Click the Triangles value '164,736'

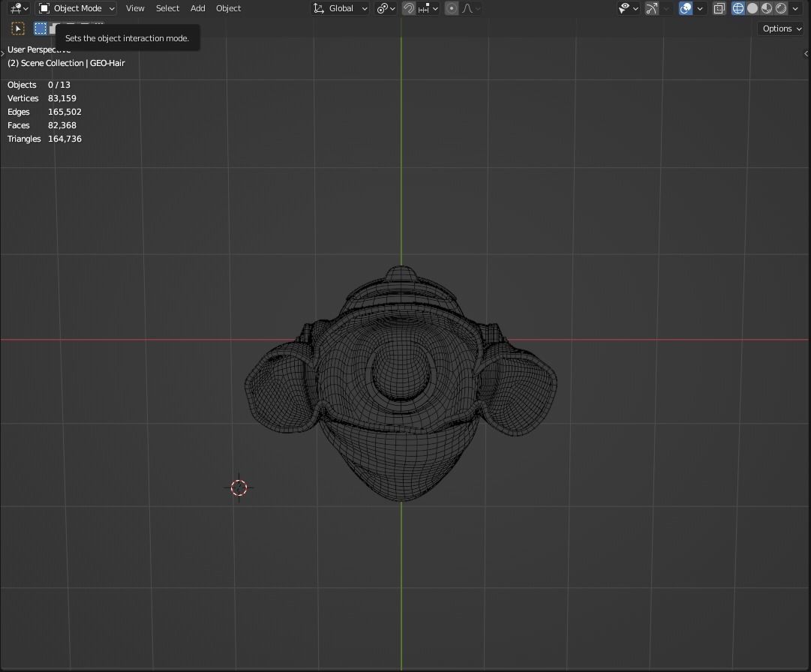65,139
